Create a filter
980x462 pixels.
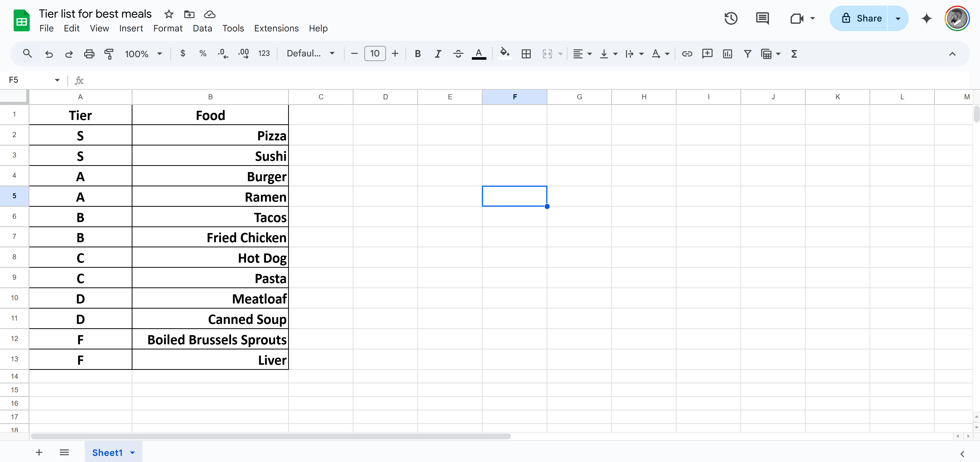click(x=748, y=54)
